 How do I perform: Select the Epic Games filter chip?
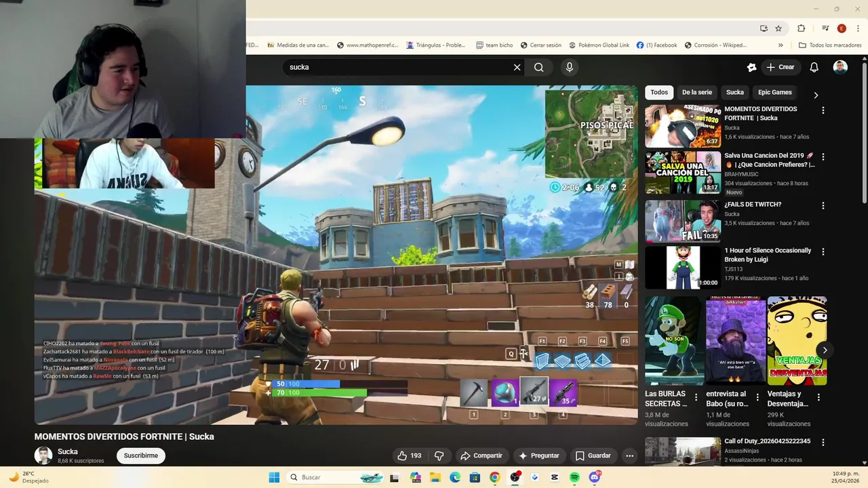775,92
